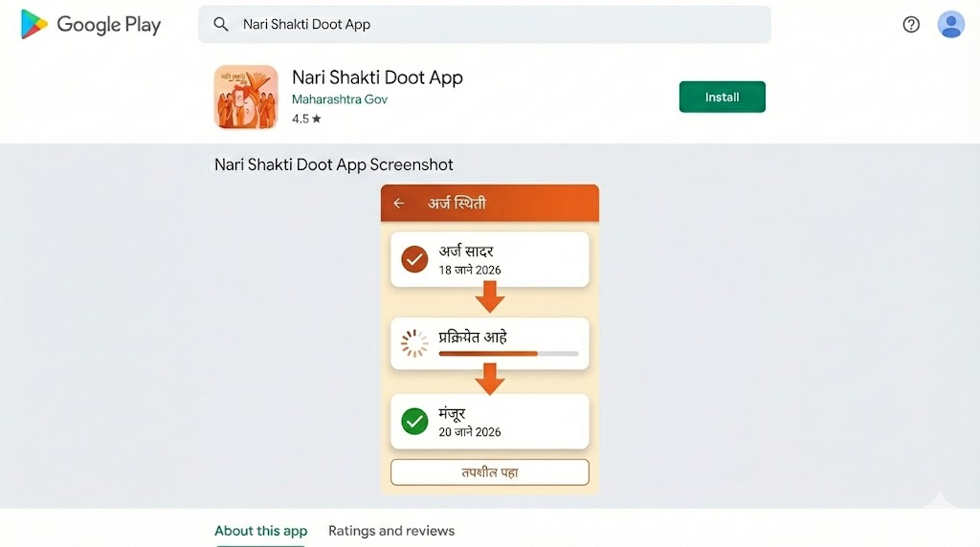
Task: Install the Nari Shakti Doot App
Action: point(722,97)
